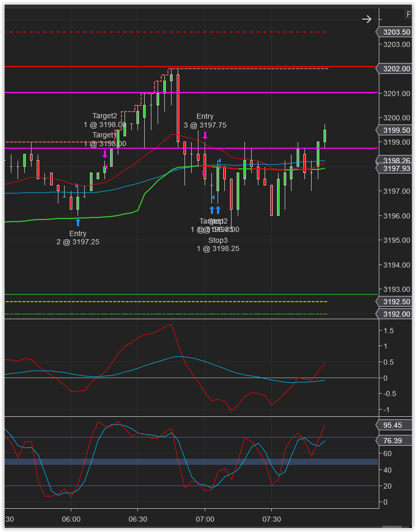Image resolution: width=416 pixels, height=532 pixels.
Task: Click the 3197.93 price marker
Action: 394,168
